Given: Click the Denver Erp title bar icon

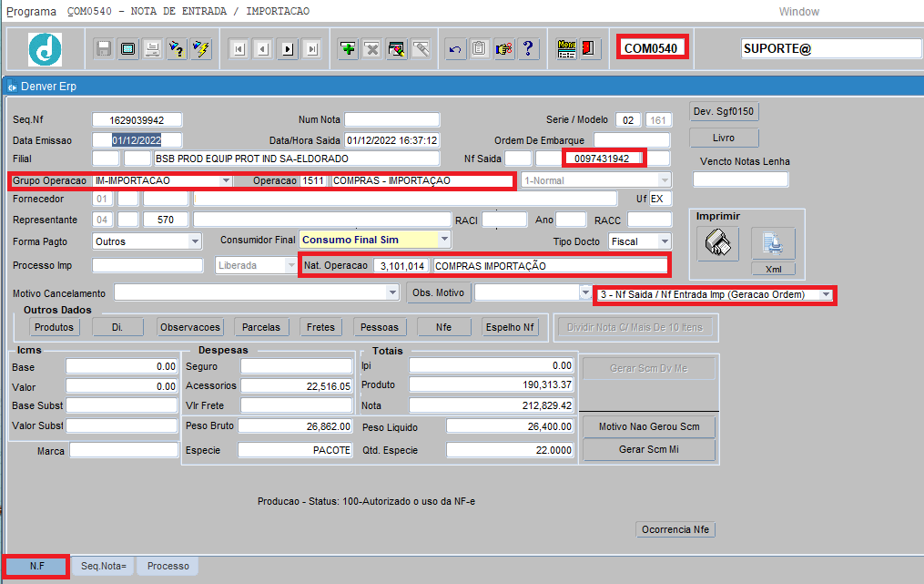Looking at the screenshot, I should point(12,87).
